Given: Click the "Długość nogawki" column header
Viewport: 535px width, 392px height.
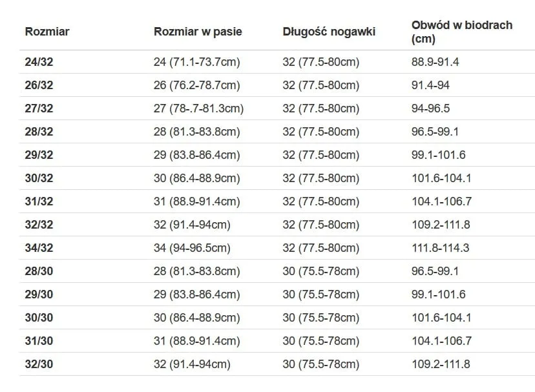Looking at the screenshot, I should point(329,32).
